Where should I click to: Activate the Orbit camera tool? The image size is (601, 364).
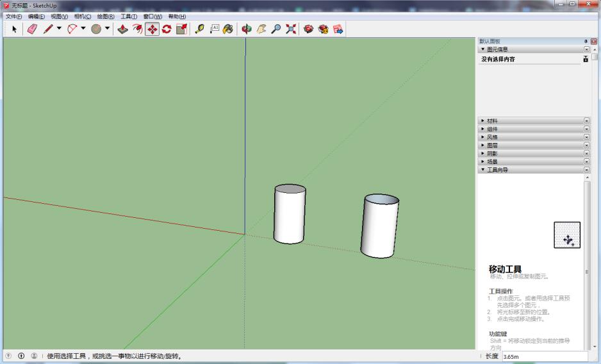point(247,29)
